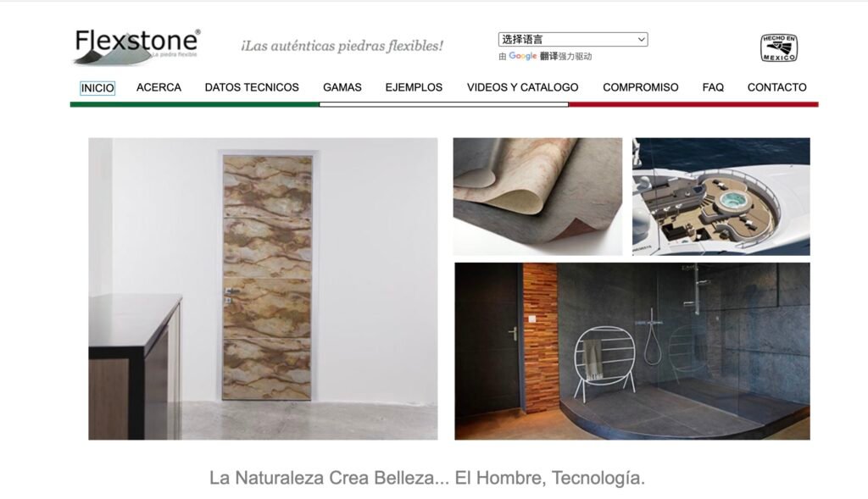This screenshot has width=868, height=499.
Task: Click the Flexstone logo
Action: (136, 47)
